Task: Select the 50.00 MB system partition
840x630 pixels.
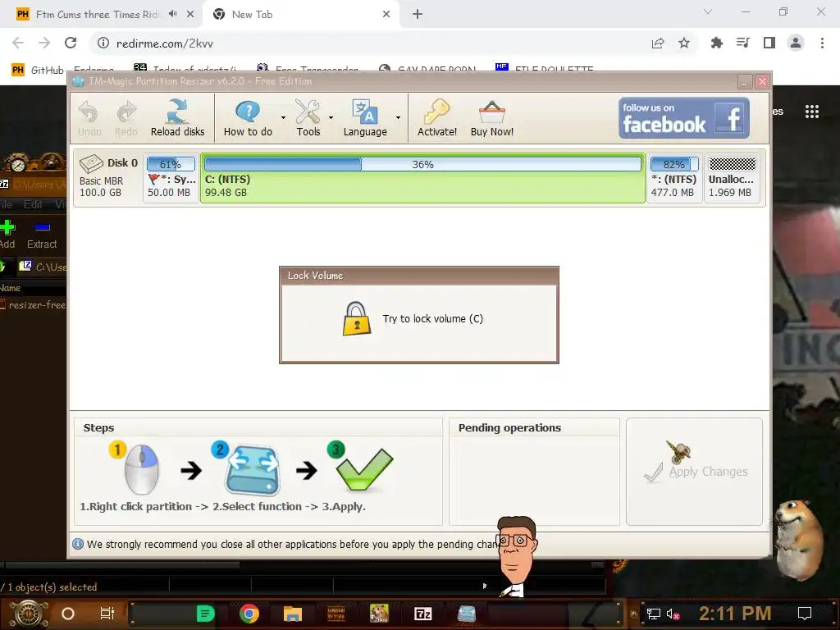Action: (171, 178)
